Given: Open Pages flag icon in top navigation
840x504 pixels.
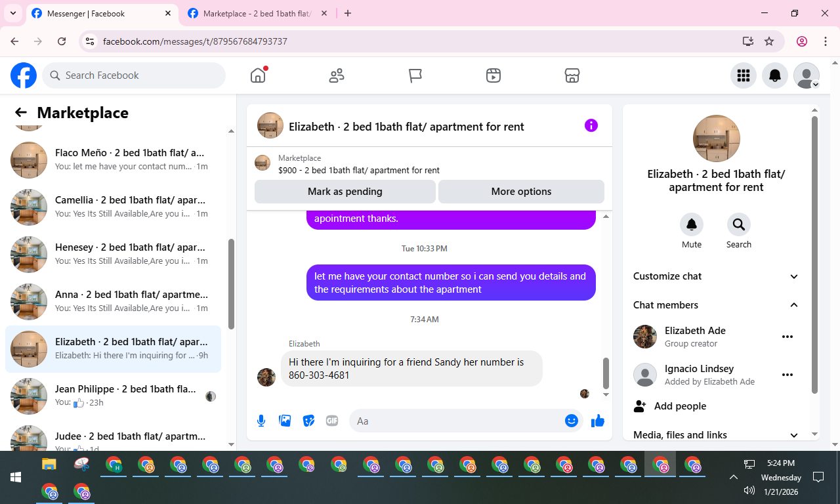Looking at the screenshot, I should coord(415,75).
